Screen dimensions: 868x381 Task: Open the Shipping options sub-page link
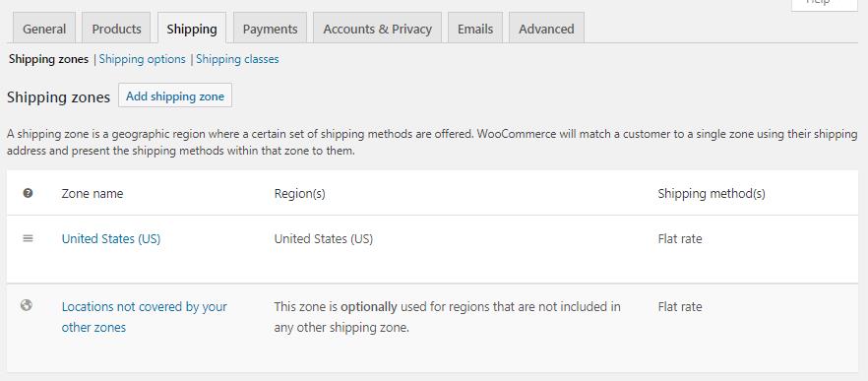[x=143, y=59]
